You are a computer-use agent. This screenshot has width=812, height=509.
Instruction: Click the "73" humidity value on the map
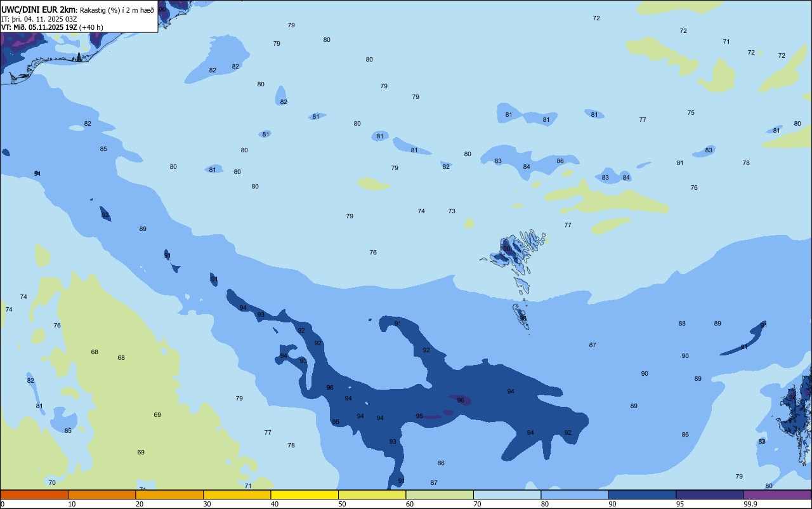coord(452,211)
